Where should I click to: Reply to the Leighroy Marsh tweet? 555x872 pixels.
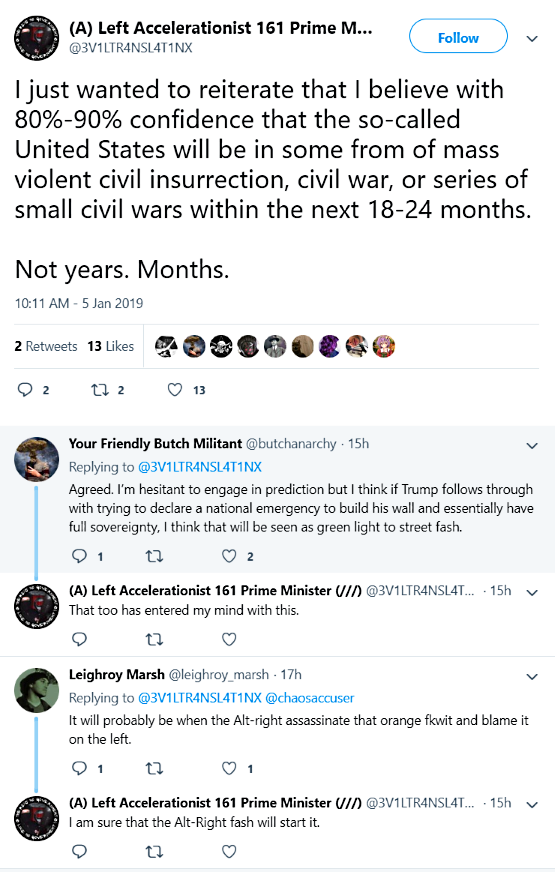point(80,768)
